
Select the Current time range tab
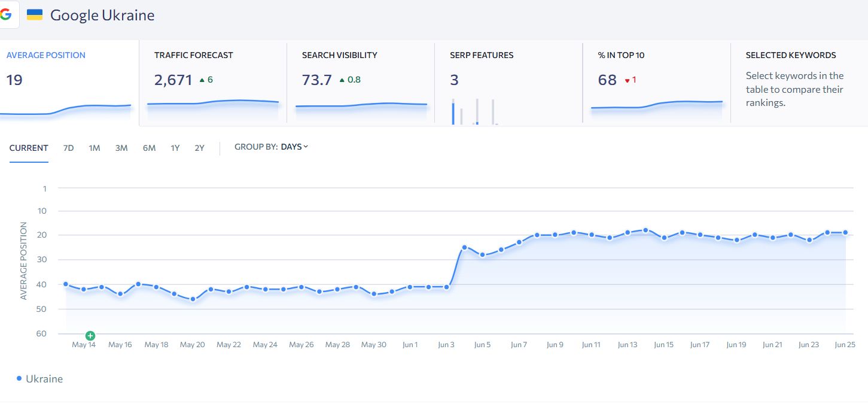(x=29, y=148)
